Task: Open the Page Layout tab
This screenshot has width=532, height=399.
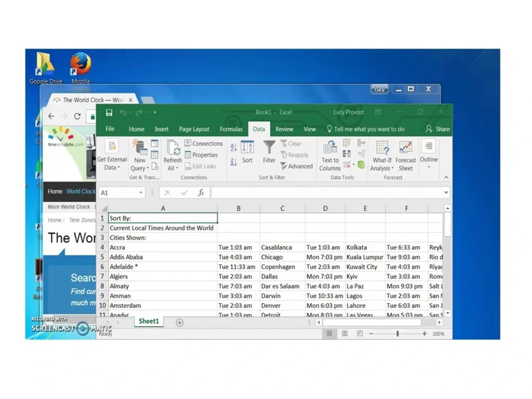Action: 194,129
